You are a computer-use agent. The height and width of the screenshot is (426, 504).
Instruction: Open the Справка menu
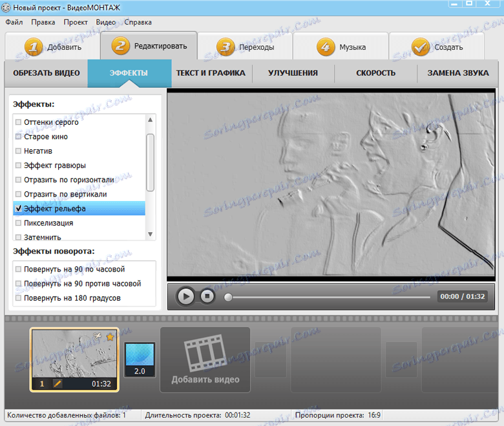coord(138,22)
